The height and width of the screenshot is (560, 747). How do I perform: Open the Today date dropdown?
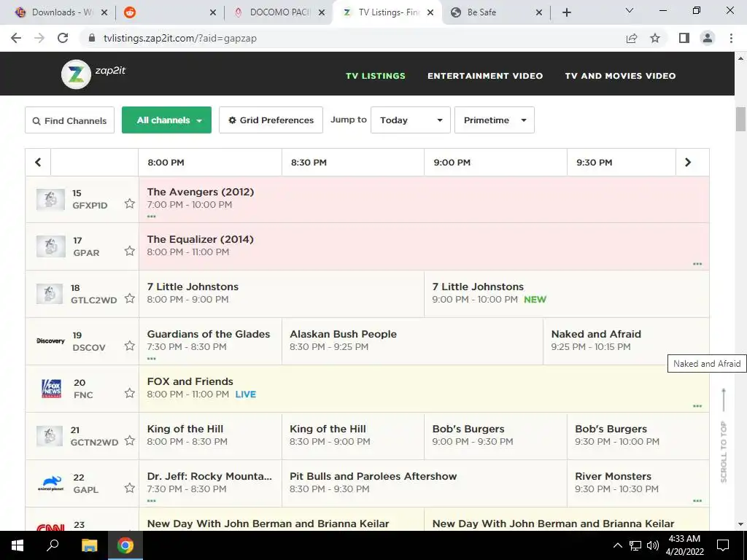coord(411,120)
